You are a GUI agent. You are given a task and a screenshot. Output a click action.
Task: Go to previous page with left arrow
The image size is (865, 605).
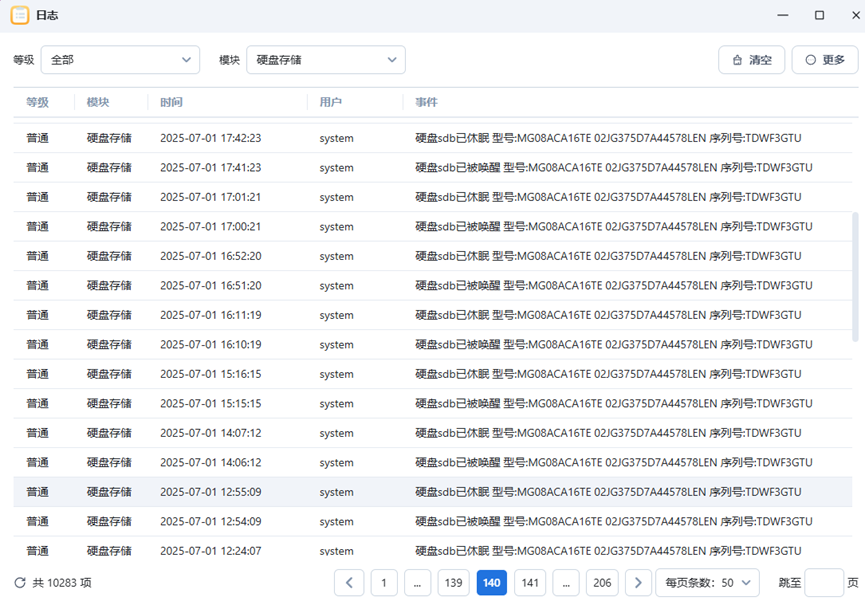click(349, 583)
